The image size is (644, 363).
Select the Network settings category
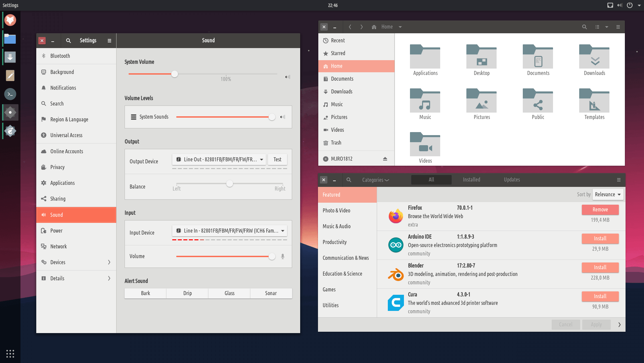point(58,246)
